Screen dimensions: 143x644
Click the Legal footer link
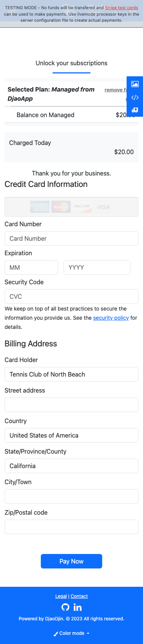click(61, 596)
